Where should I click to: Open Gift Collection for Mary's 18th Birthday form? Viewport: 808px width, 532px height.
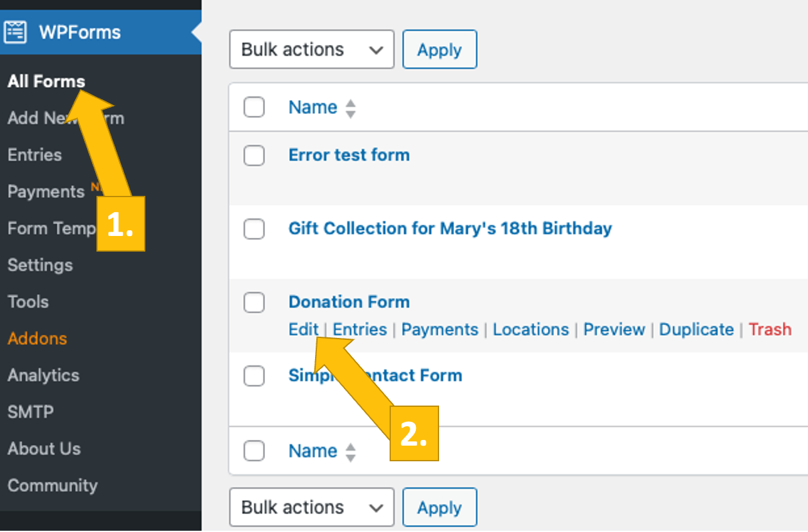pos(450,228)
